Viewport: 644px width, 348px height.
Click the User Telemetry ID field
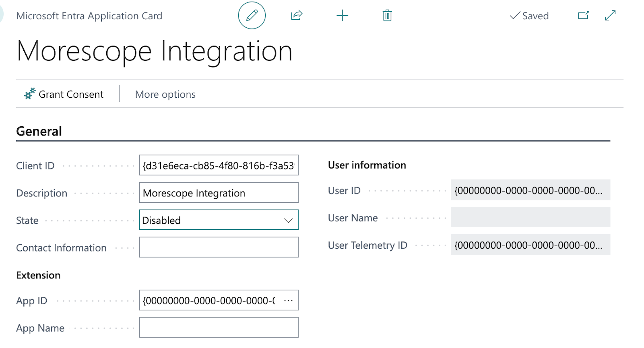[x=530, y=245]
